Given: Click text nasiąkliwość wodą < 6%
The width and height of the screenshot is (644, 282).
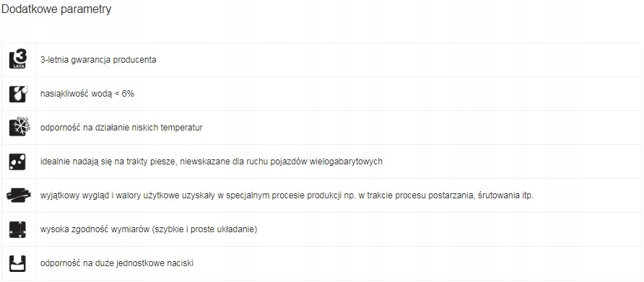Looking at the screenshot, I should (87, 94).
